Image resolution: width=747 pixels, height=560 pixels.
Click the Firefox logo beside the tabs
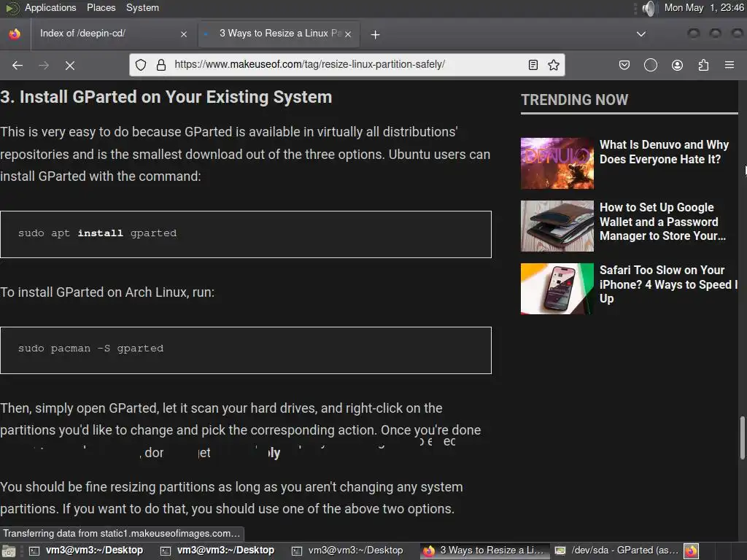pyautogui.click(x=15, y=34)
